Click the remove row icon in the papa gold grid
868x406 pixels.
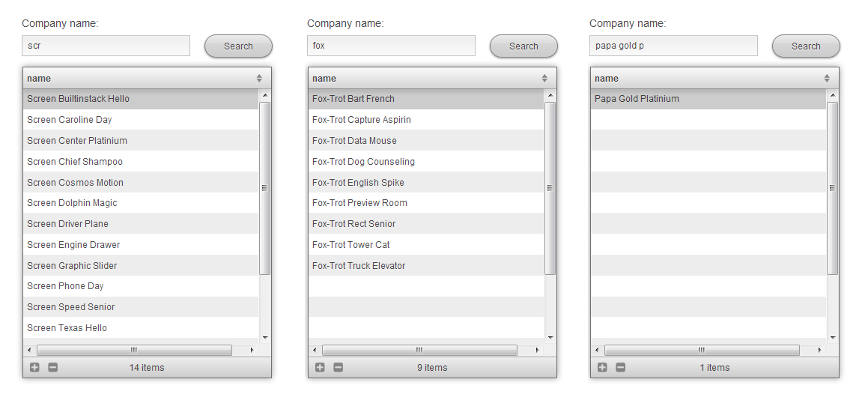click(620, 368)
